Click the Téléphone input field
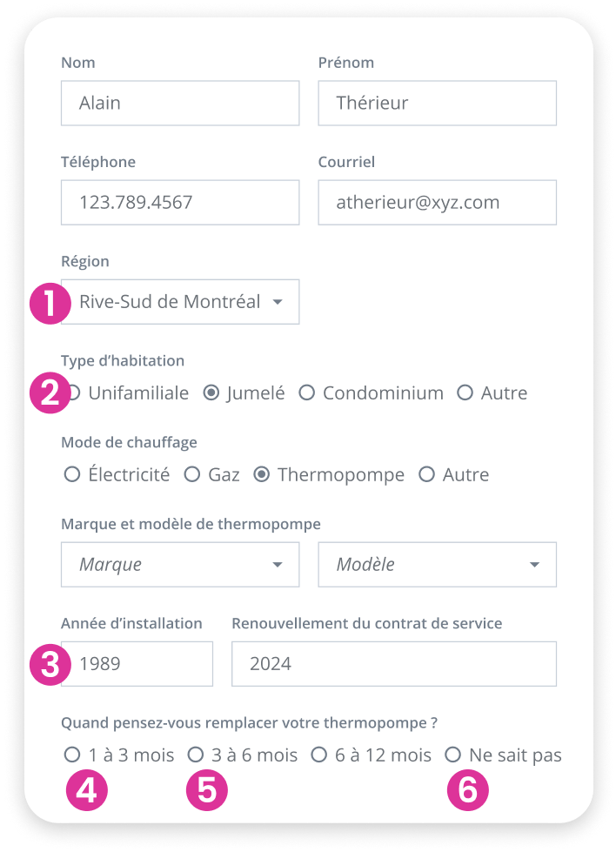 tap(179, 202)
